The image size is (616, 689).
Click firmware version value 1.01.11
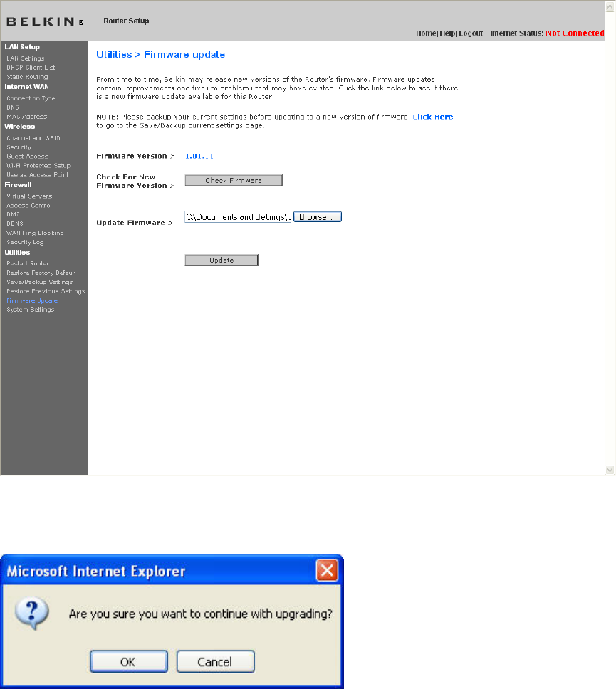pos(199,156)
